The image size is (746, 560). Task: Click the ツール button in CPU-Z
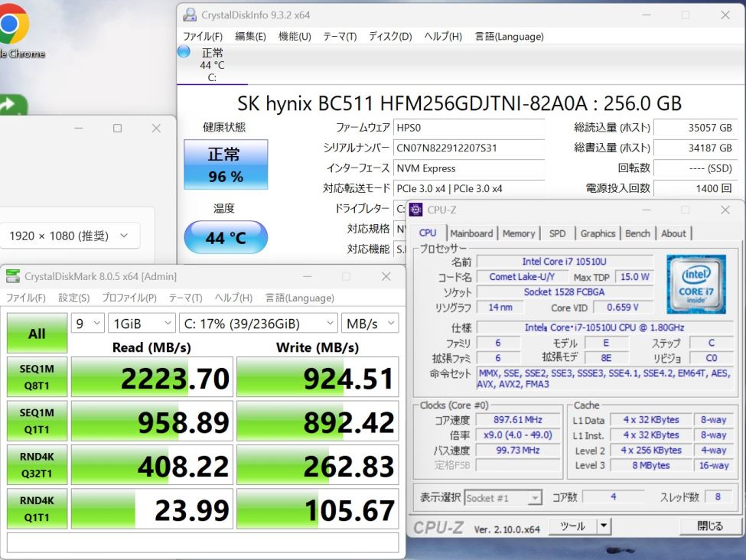573,526
